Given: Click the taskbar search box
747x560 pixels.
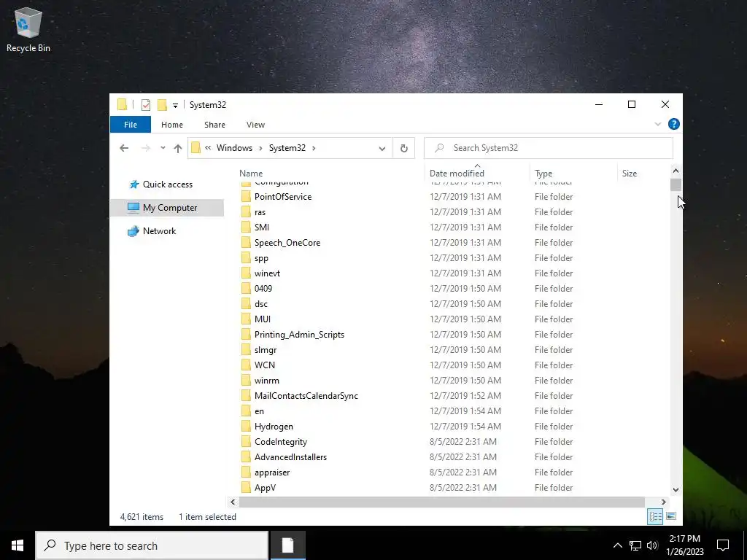Looking at the screenshot, I should click(152, 545).
